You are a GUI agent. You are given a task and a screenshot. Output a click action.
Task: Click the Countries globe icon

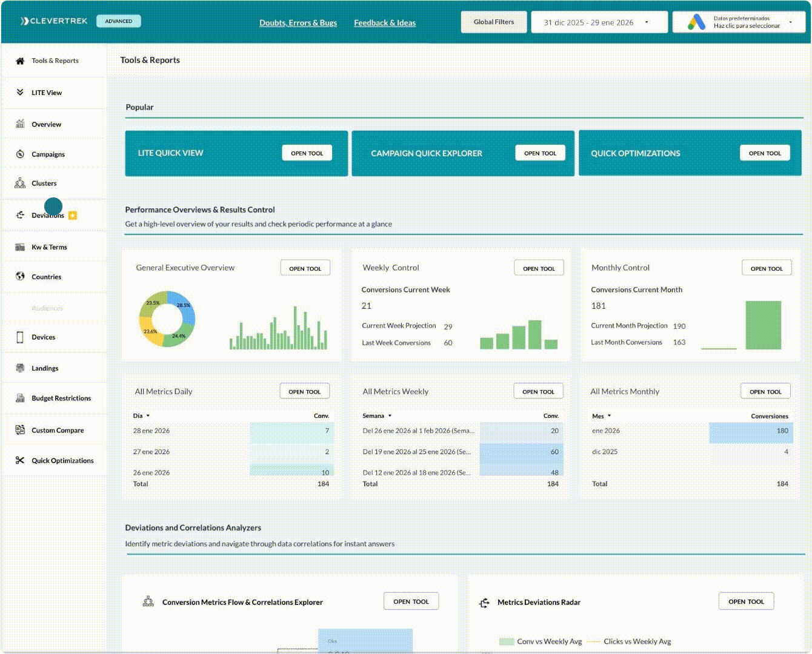pyautogui.click(x=20, y=277)
